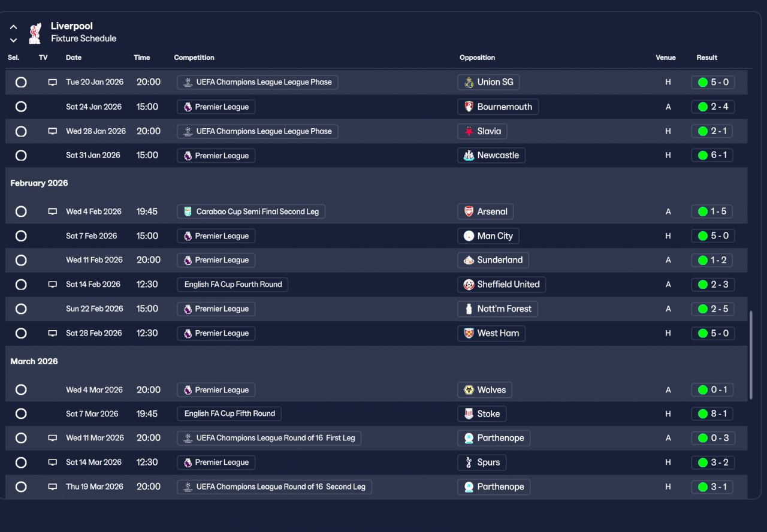
Task: Click the Newcastle club crest
Action: click(469, 155)
